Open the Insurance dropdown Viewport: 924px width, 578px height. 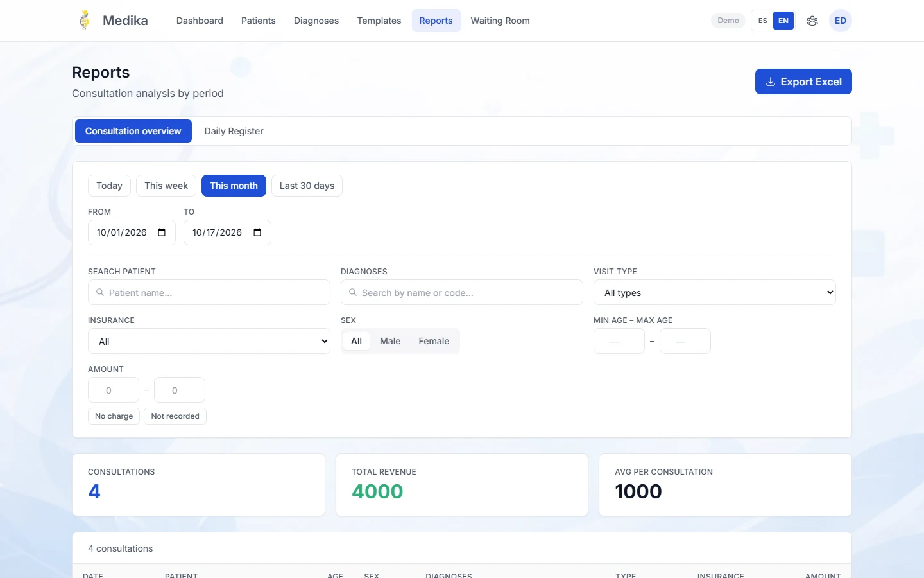pos(209,341)
